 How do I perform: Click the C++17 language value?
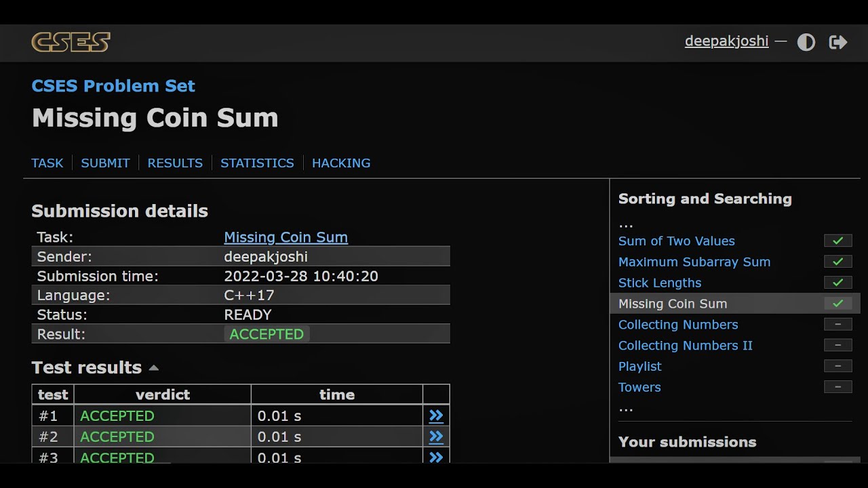coord(249,296)
